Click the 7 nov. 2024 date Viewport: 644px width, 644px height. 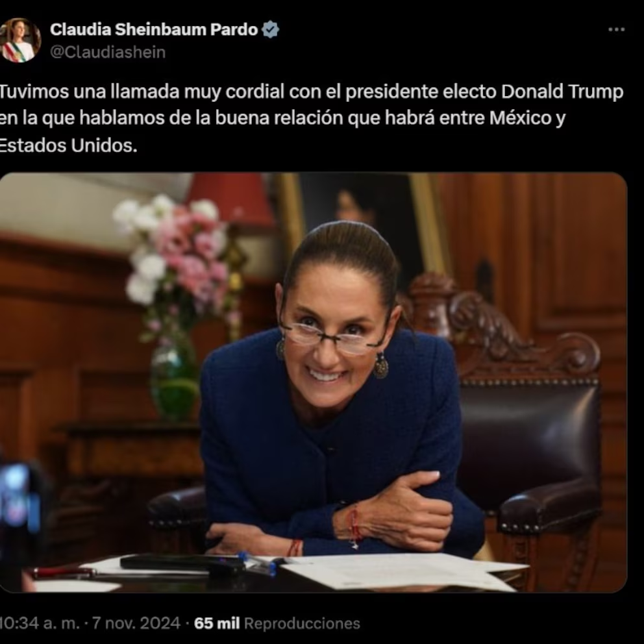(136, 623)
